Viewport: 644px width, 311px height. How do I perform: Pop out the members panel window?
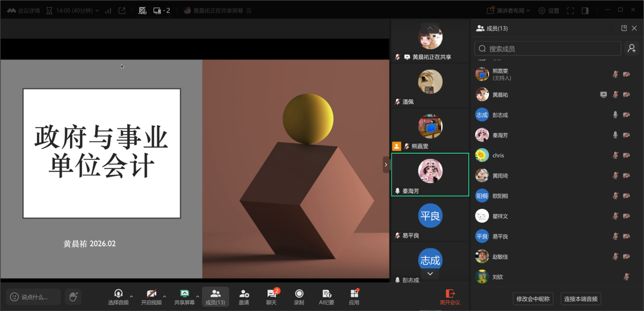coord(624,29)
